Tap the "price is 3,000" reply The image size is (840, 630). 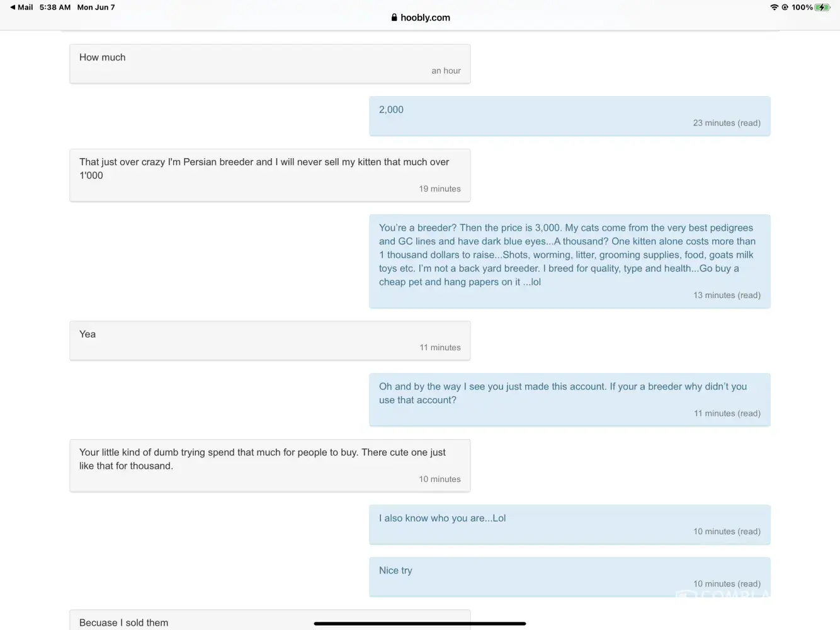tap(569, 261)
